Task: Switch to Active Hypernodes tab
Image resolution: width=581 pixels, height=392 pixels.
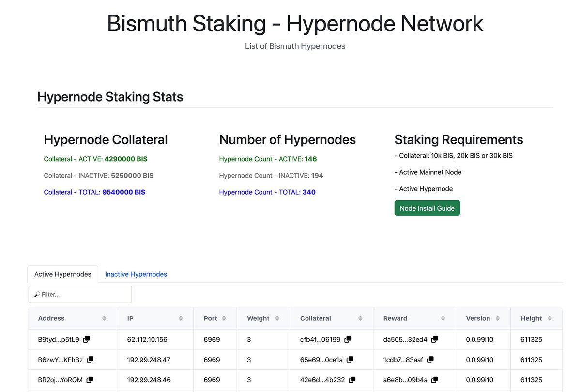Action: pos(63,274)
